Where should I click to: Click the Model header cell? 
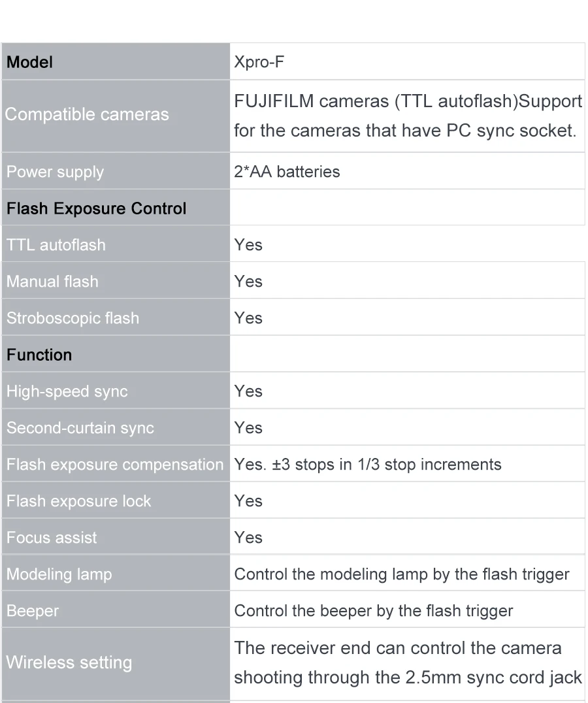click(x=30, y=63)
